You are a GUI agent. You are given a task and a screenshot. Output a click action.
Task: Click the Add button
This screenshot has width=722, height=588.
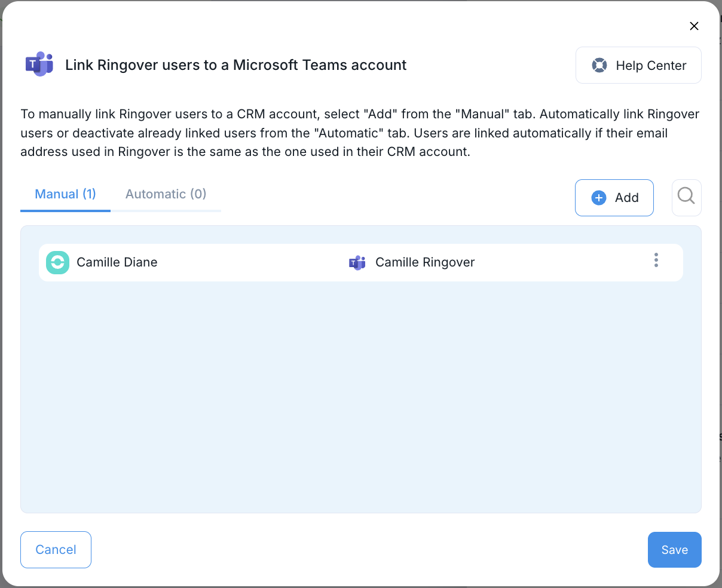tap(614, 198)
